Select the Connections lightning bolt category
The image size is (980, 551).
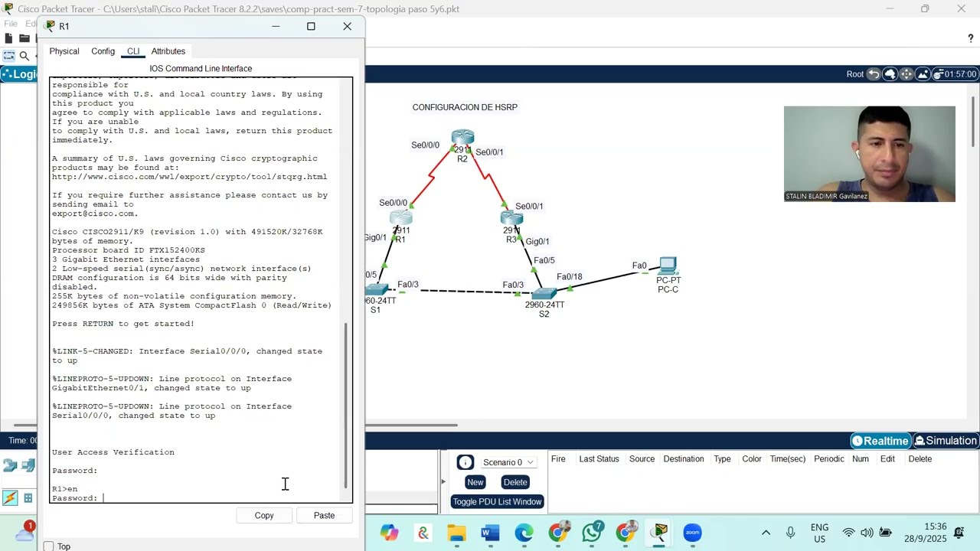click(10, 498)
